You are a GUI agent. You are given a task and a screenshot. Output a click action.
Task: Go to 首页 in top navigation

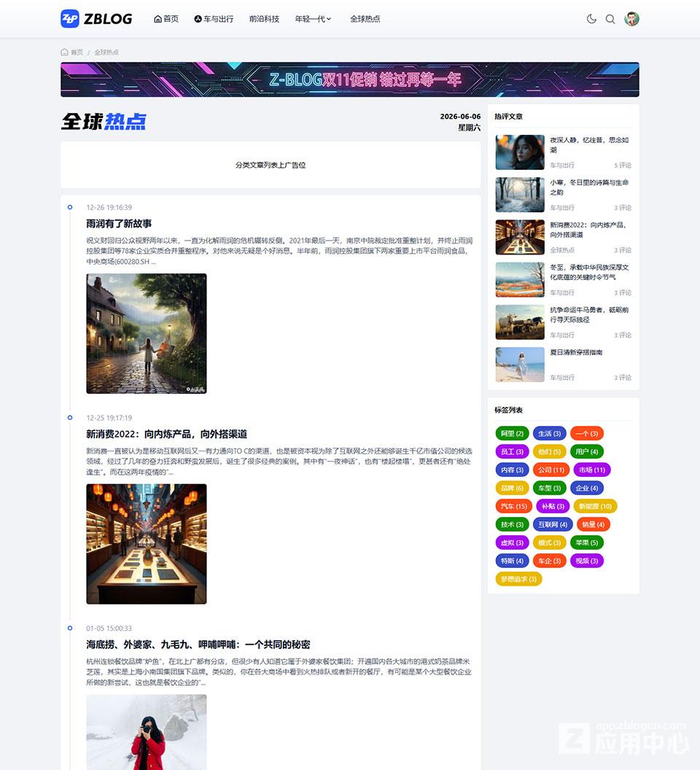166,19
